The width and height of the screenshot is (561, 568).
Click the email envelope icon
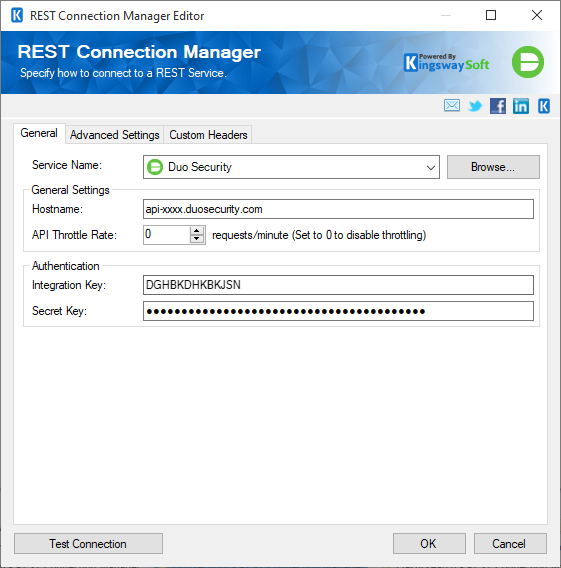pyautogui.click(x=452, y=106)
